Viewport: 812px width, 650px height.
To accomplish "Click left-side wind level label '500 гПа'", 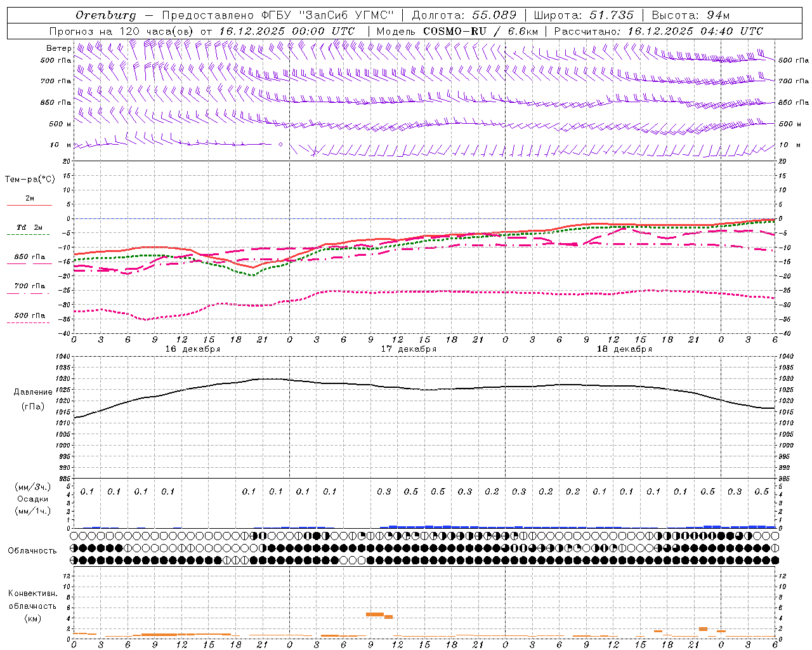I will tap(56, 60).
